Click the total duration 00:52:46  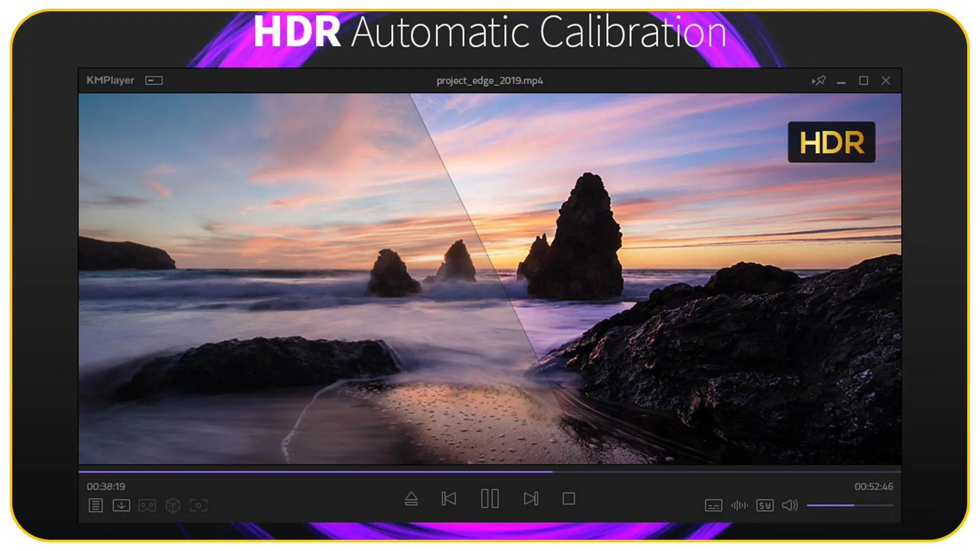click(x=874, y=487)
